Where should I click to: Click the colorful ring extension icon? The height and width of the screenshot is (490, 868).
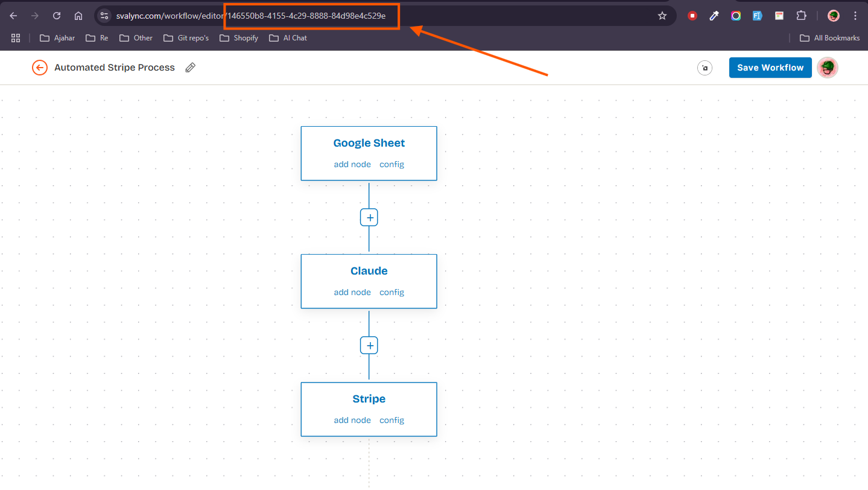(736, 16)
